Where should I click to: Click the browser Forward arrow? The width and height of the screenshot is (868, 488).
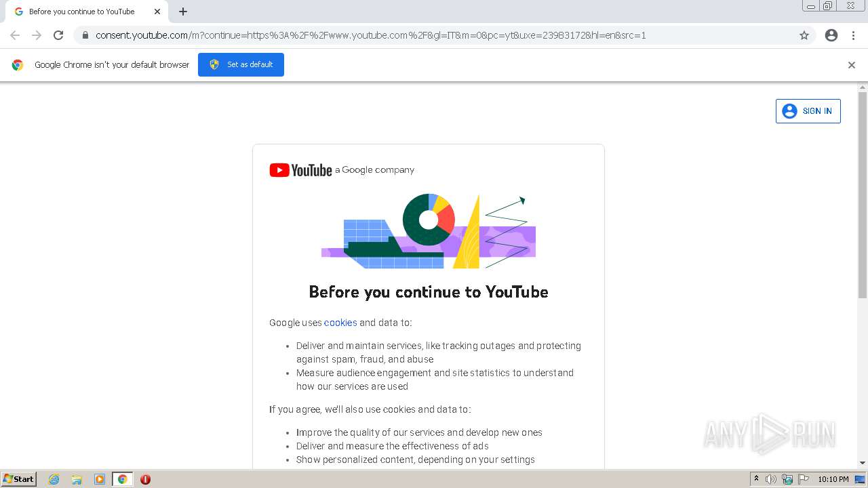tap(37, 35)
